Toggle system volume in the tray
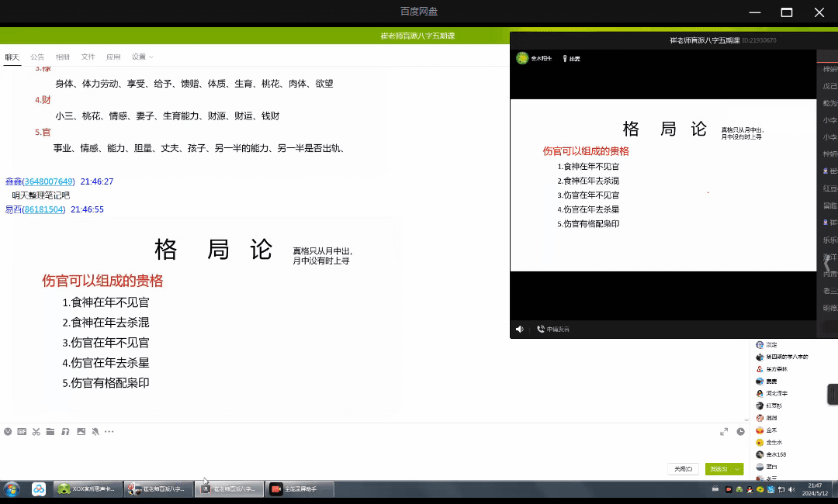Viewport: 838px width, 504px height. click(x=791, y=489)
